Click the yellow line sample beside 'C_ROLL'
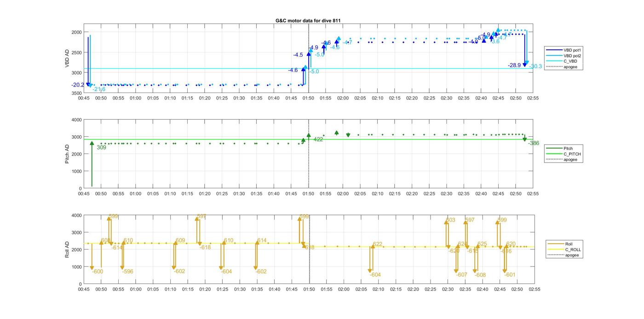The width and height of the screenshot is (644, 319). (x=556, y=249)
